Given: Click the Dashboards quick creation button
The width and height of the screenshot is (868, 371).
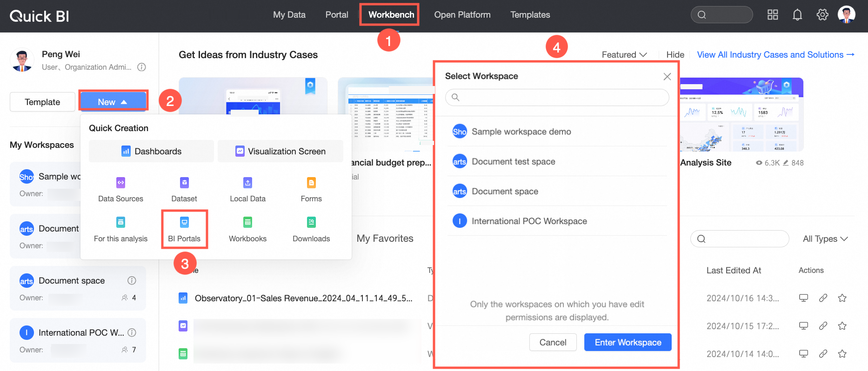Looking at the screenshot, I should 151,151.
